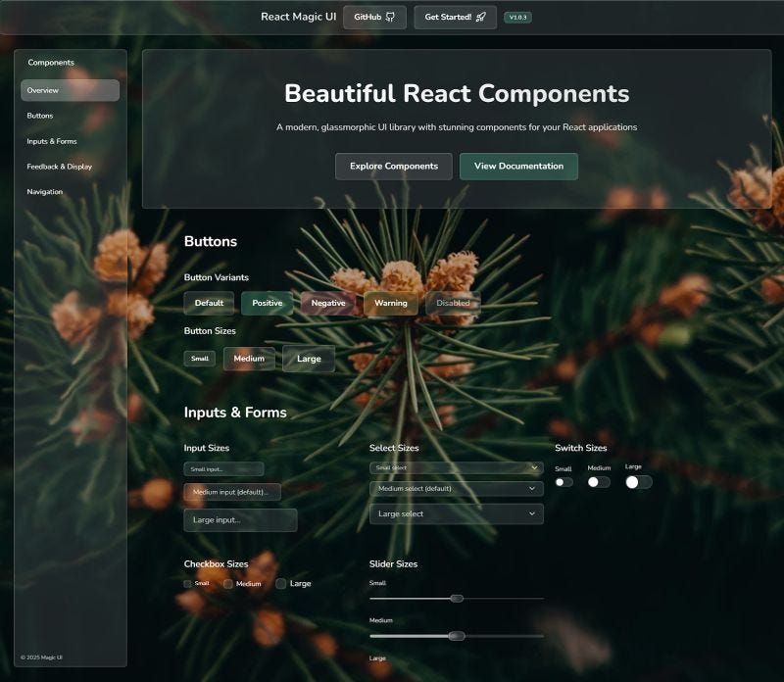Focus the Medium input (default) field
Image resolution: width=784 pixels, height=682 pixels.
tap(232, 492)
